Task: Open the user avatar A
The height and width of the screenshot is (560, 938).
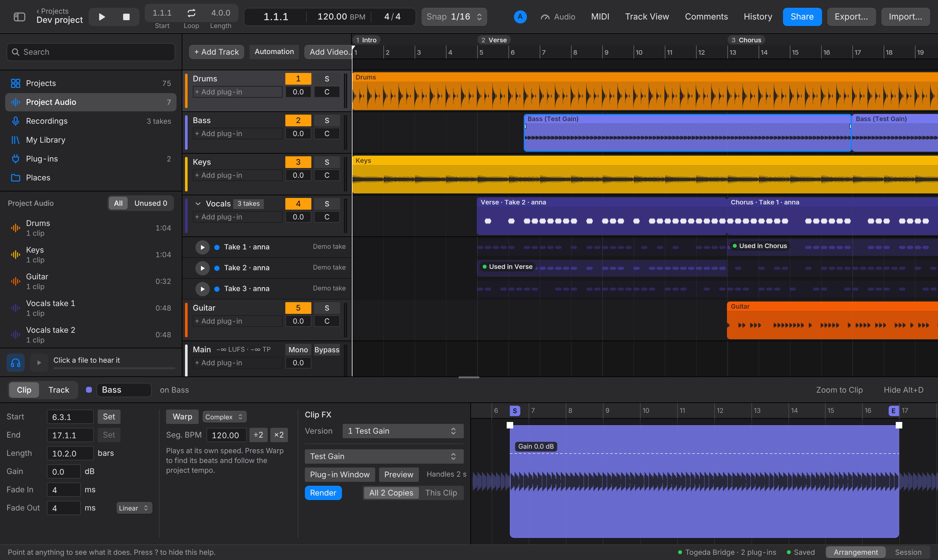Action: tap(520, 17)
